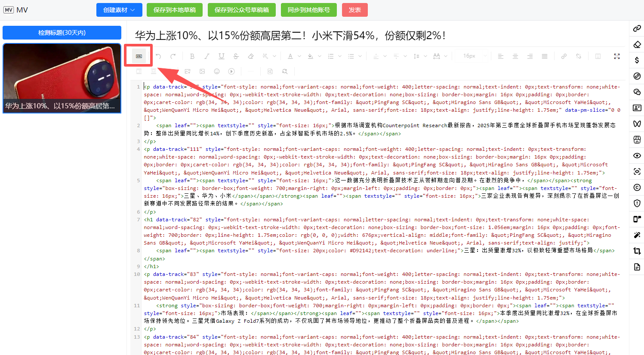Click the swirl icon below the dollar sign
Viewport: 644px width, 355px height.
coord(637,76)
